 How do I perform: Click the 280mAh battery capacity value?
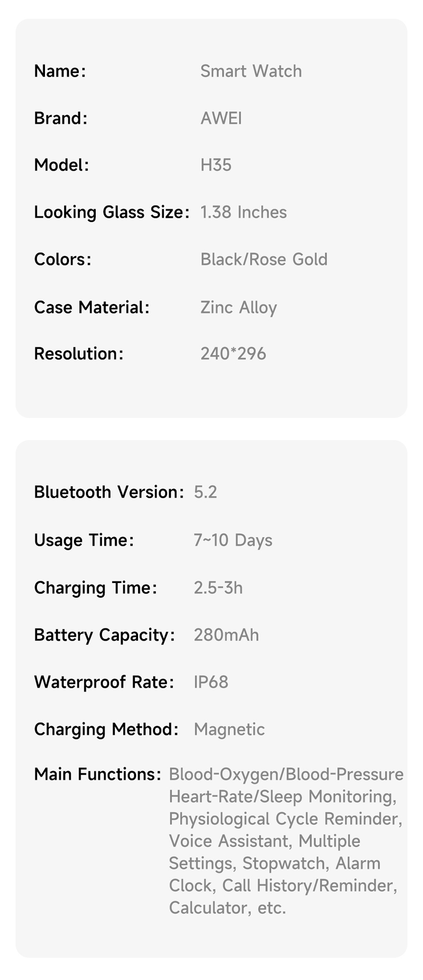tap(226, 635)
